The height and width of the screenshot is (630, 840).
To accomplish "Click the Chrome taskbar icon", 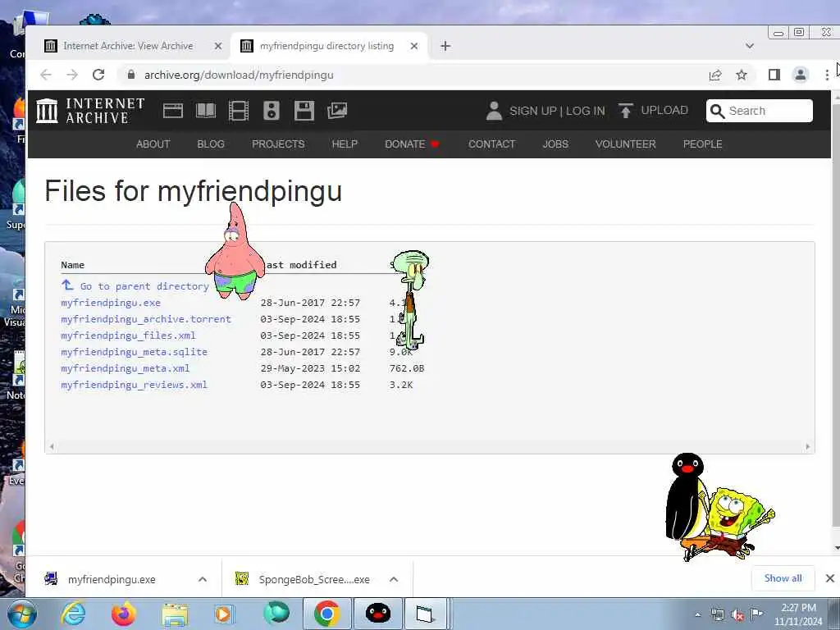I will (x=326, y=614).
